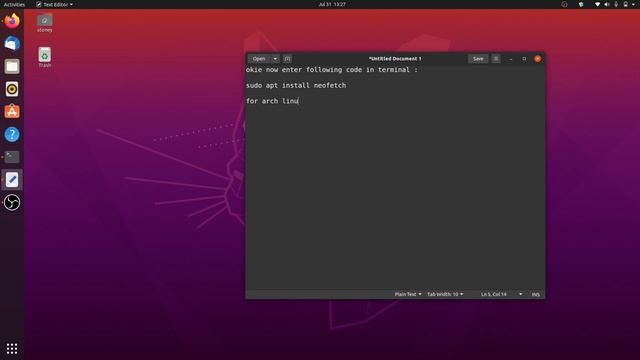Open the dropdown arrow beside Ln/Col indicator
640x360 pixels.
pyautogui.click(x=520, y=294)
